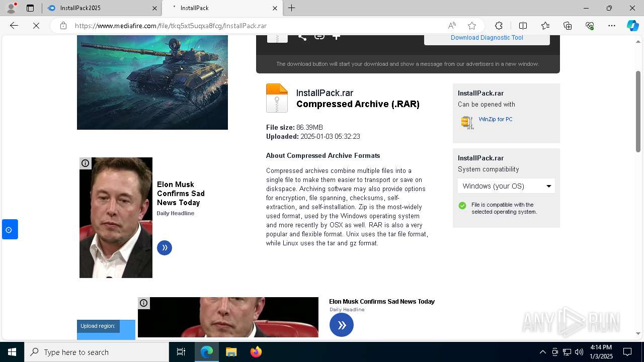Enable split screen view
The width and height of the screenshot is (644, 362).
[523, 26]
